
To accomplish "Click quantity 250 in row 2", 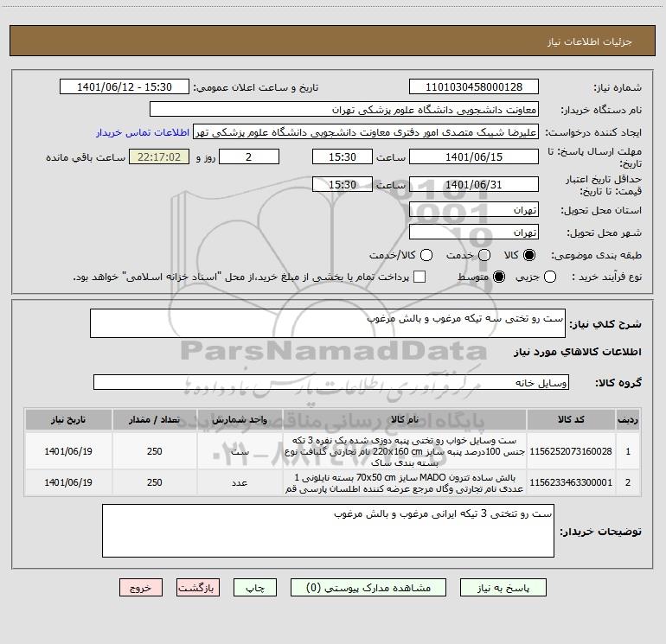I will pos(155,482).
